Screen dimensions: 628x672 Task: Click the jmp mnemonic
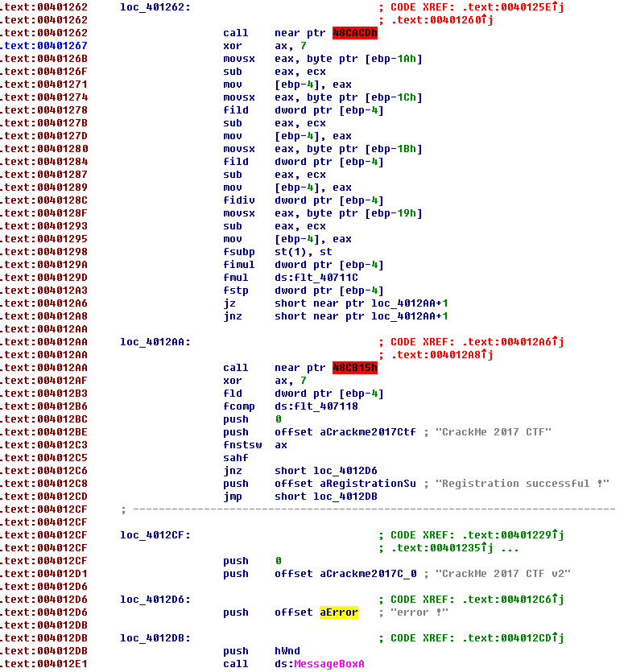(233, 497)
